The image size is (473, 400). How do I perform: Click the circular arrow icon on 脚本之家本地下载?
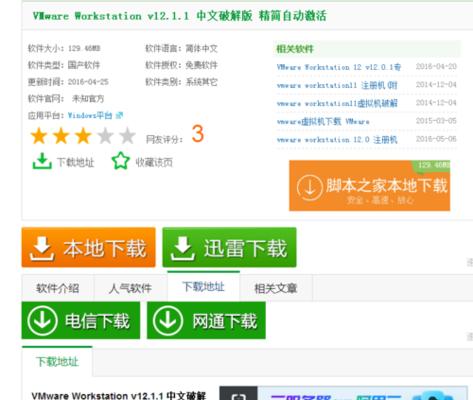tap(310, 188)
